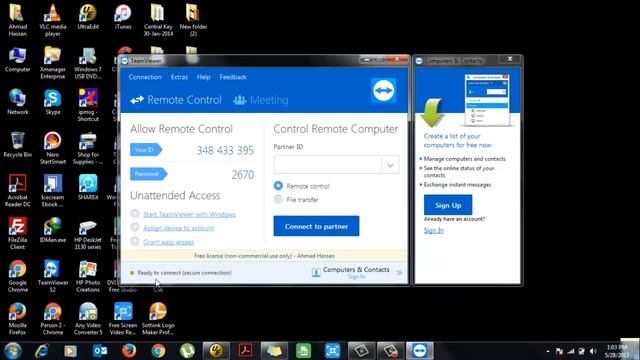Viewport: 640px width, 360px height.
Task: Open Outlook from the taskbar
Action: tap(100, 351)
